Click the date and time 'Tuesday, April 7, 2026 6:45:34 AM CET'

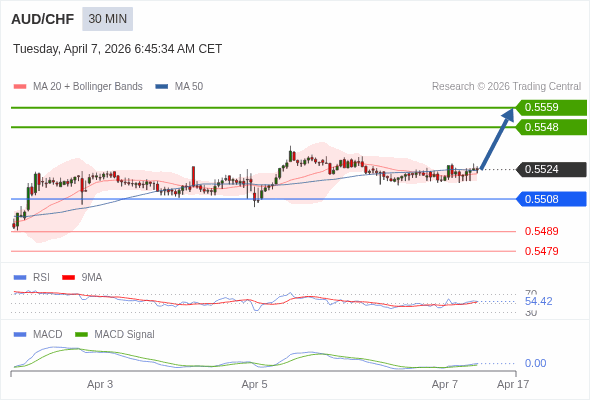(117, 49)
